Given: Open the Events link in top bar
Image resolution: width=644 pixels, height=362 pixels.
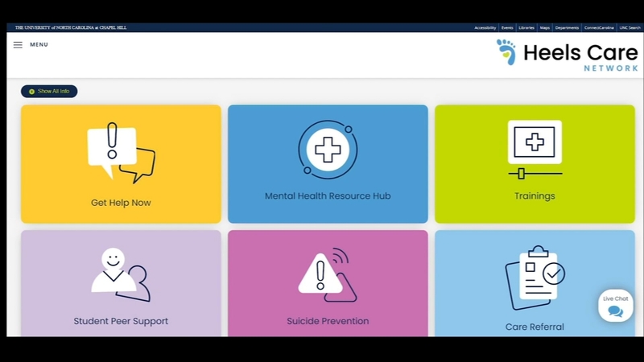Looking at the screenshot, I should (x=507, y=28).
